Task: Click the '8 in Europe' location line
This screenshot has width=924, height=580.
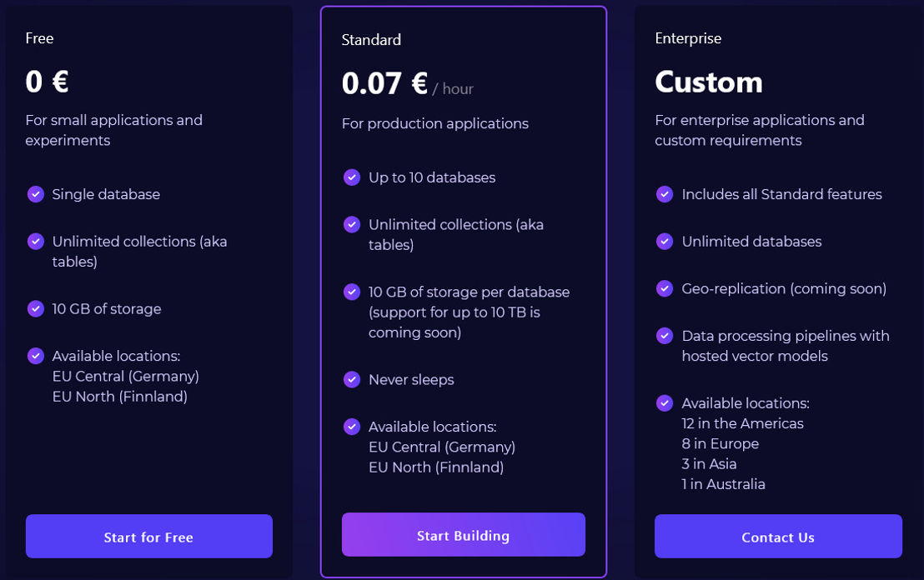Action: (721, 443)
